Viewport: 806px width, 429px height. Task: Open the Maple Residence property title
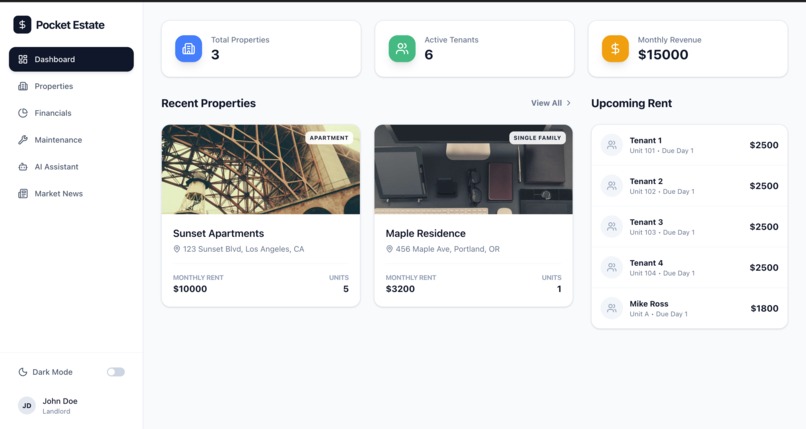pos(426,233)
